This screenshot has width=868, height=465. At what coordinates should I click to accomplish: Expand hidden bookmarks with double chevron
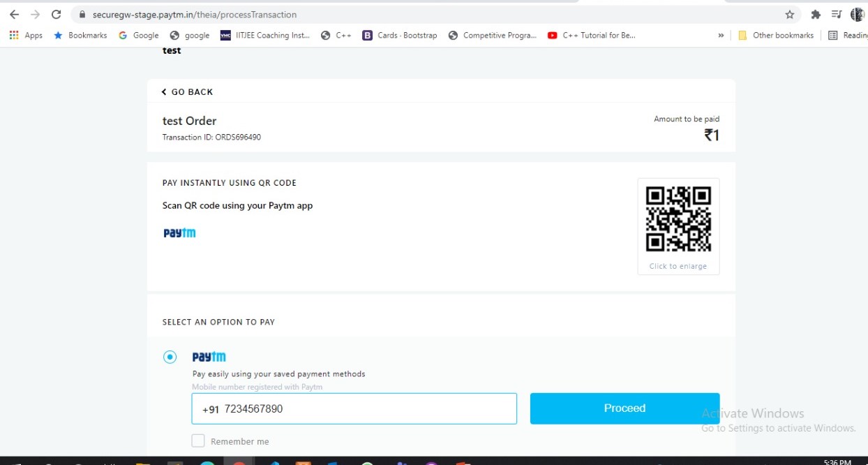[721, 35]
